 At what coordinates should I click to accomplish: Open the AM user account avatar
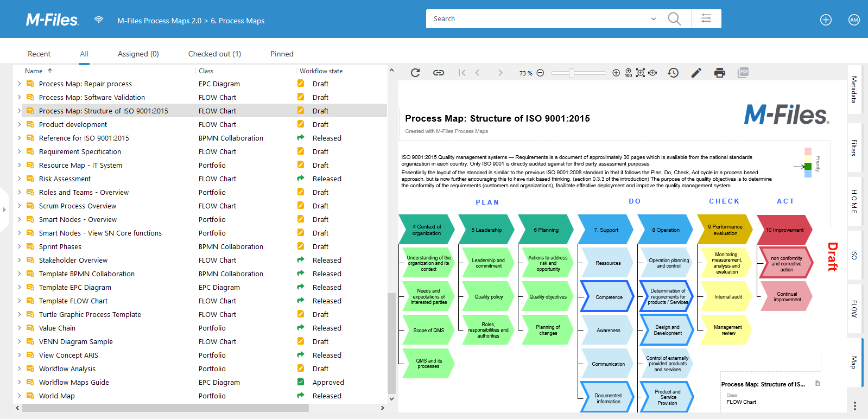[x=854, y=20]
